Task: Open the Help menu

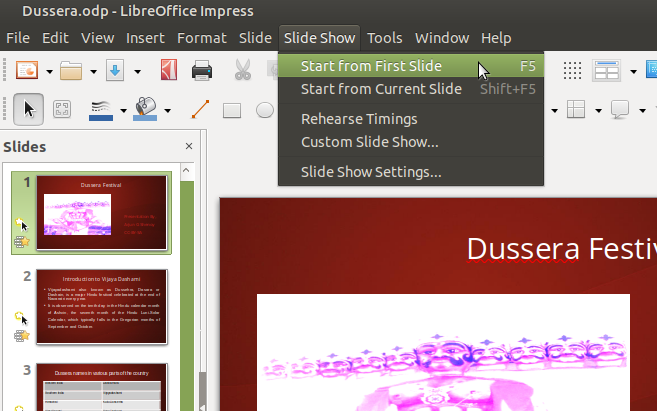Action: coord(496,38)
